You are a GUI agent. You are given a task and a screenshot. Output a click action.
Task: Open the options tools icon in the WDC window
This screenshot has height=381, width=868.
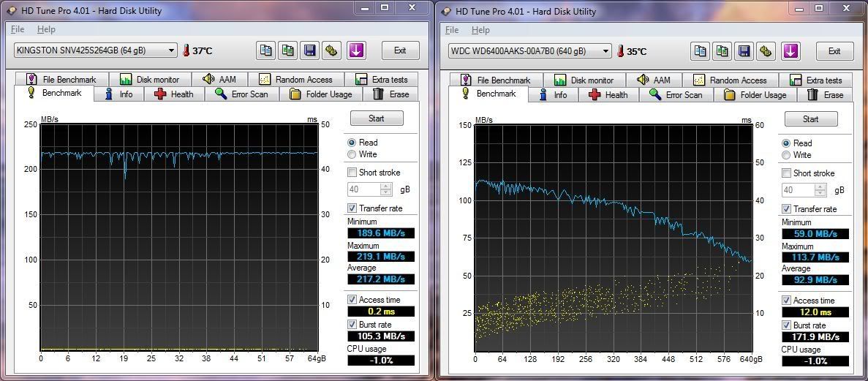click(766, 51)
